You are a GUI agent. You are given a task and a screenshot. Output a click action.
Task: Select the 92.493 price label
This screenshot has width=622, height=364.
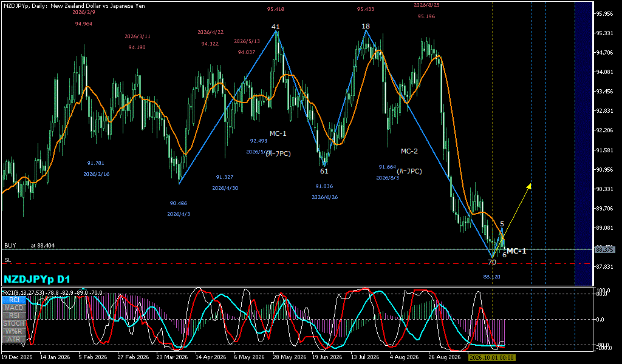pos(258,141)
